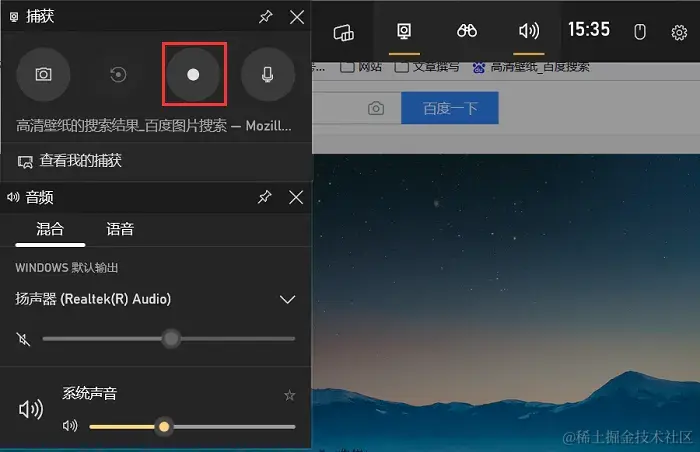Take a screenshot with the camera button
The width and height of the screenshot is (700, 452).
pyautogui.click(x=43, y=74)
